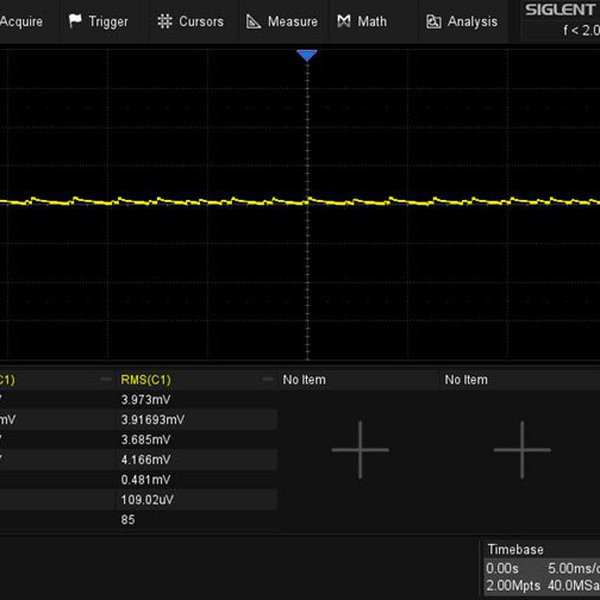The height and width of the screenshot is (600, 600).
Task: Select the count value 85
Action: coord(128,519)
